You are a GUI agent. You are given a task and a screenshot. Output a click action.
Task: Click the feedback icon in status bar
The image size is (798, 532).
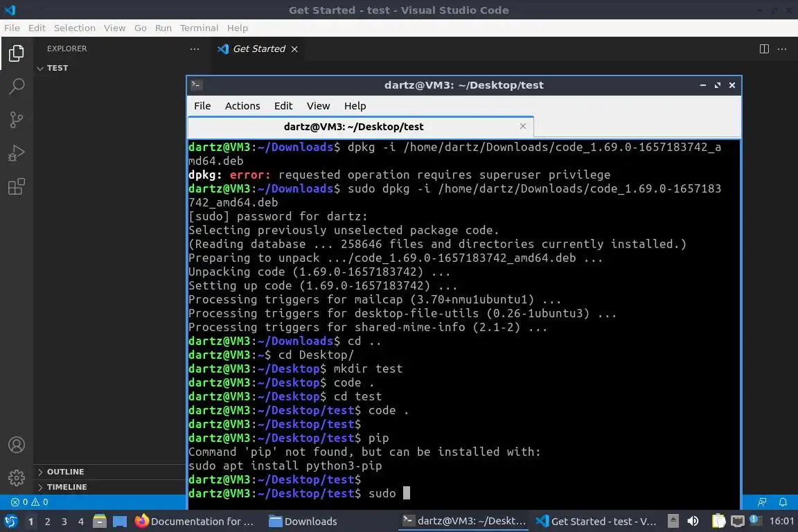tap(762, 502)
